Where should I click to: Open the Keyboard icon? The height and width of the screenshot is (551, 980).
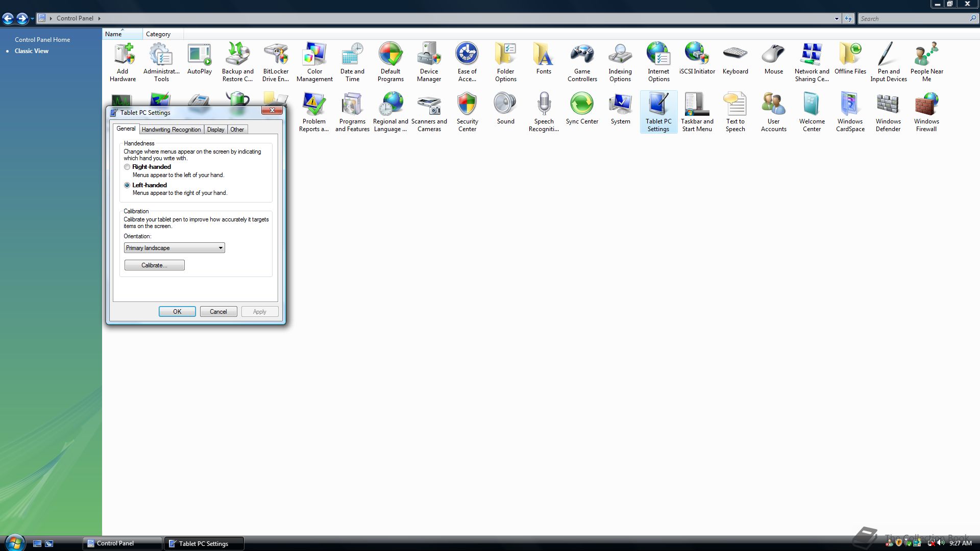click(x=736, y=59)
